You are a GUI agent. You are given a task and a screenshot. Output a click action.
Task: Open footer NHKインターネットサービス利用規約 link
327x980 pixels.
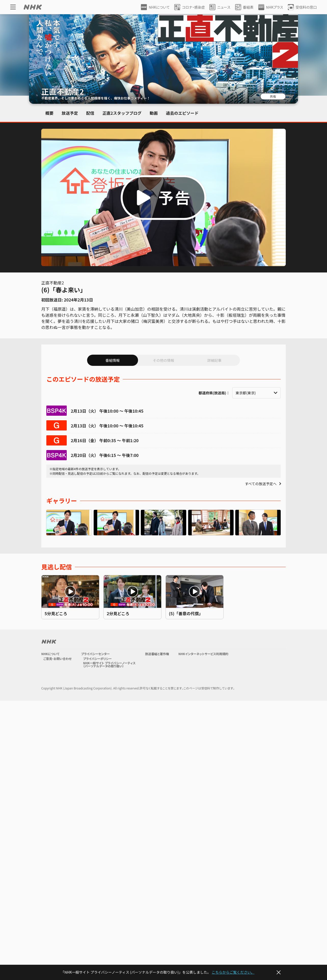click(x=203, y=654)
